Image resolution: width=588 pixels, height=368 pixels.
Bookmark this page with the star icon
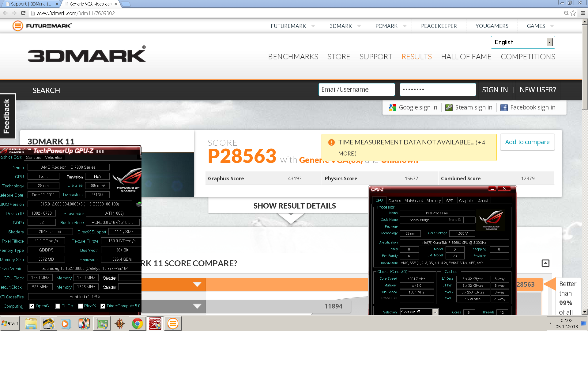tap(573, 13)
